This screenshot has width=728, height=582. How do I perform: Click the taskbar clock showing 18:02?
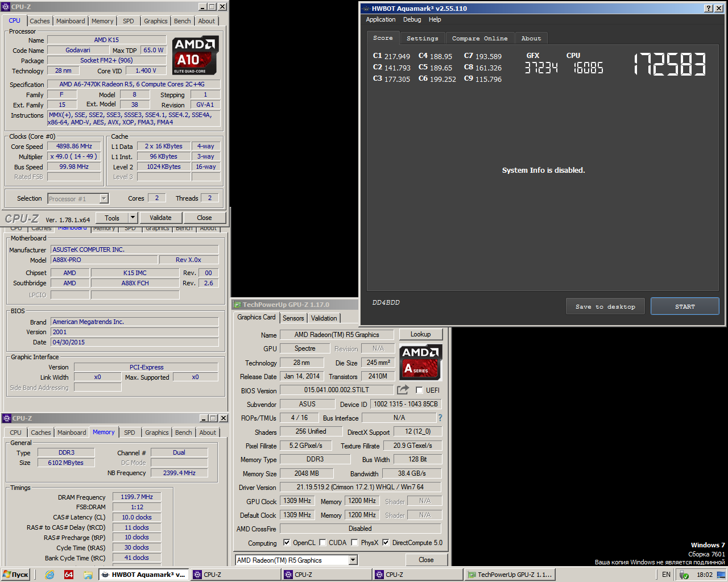click(x=705, y=575)
